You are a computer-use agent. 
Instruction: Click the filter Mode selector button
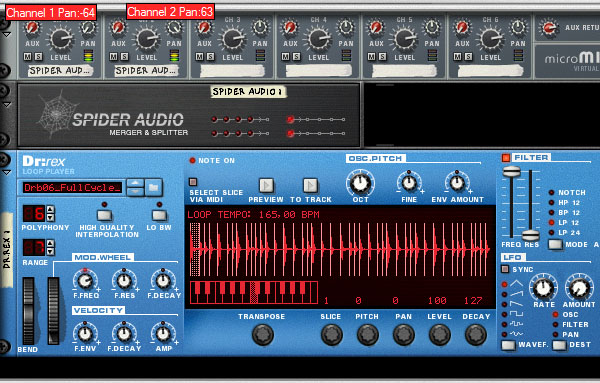point(555,244)
